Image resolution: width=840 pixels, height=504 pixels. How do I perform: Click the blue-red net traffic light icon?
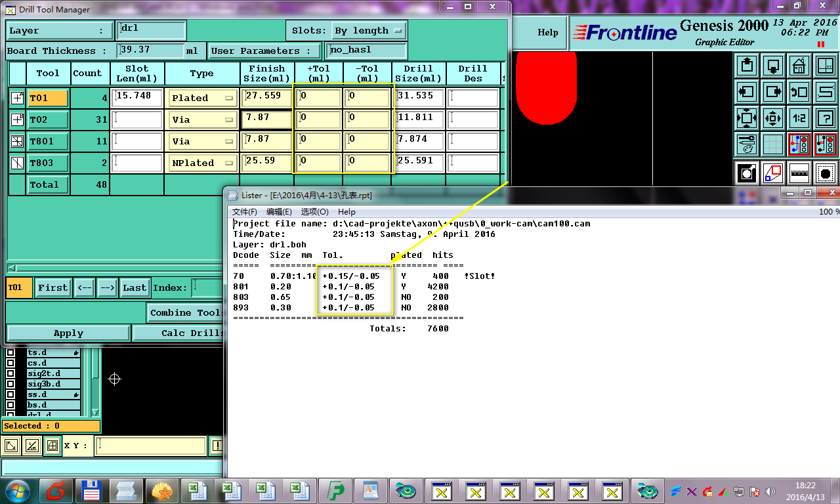[799, 145]
